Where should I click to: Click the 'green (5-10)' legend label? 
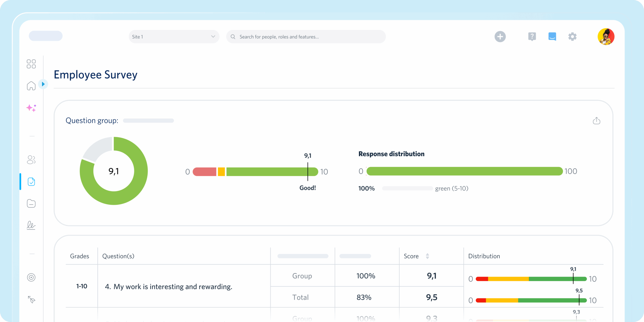(x=452, y=188)
